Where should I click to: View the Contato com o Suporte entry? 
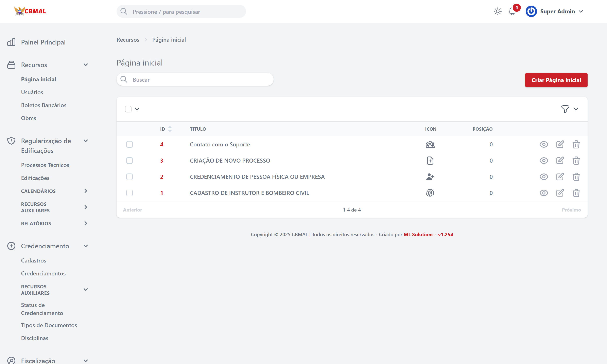point(544,144)
